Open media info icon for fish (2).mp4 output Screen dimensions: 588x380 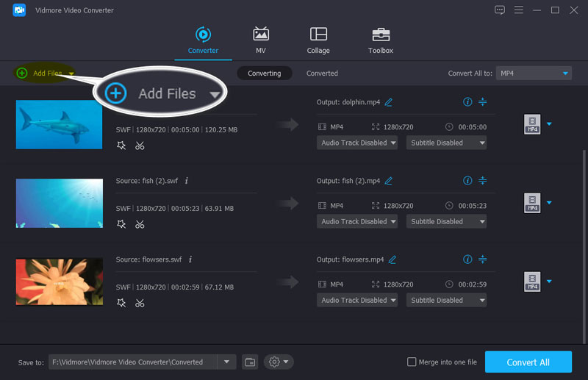(x=467, y=181)
